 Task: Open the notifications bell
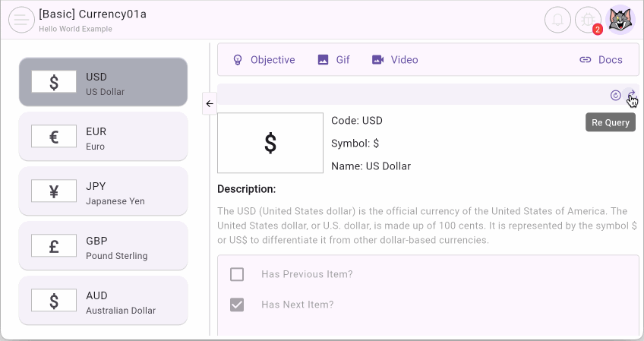click(557, 20)
